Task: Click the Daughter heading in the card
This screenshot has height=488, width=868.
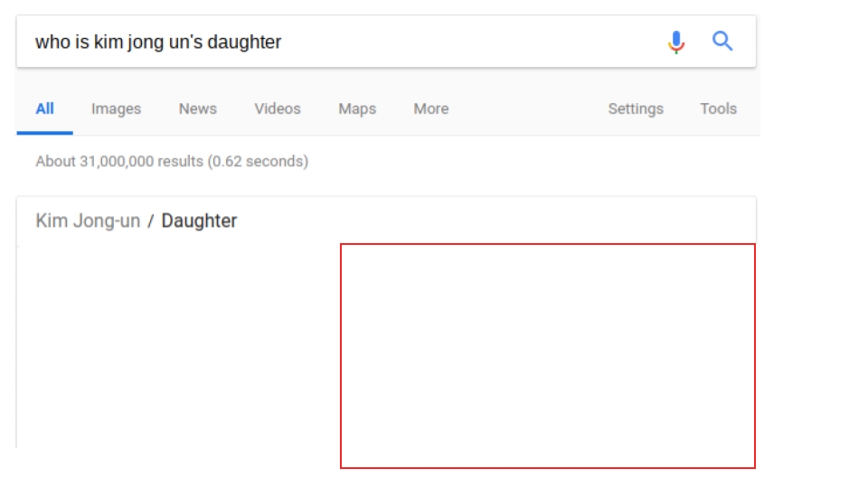Action: pos(199,221)
